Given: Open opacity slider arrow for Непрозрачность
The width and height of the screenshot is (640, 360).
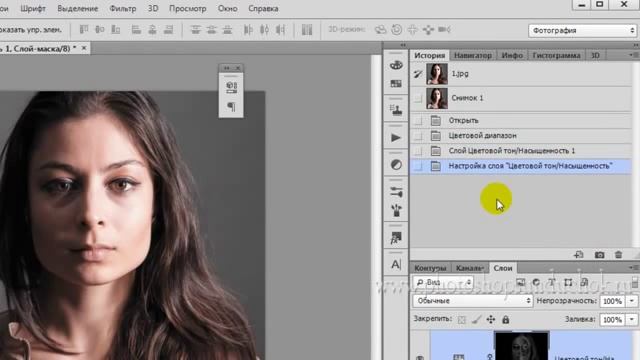Looking at the screenshot, I should pyautogui.click(x=632, y=301).
